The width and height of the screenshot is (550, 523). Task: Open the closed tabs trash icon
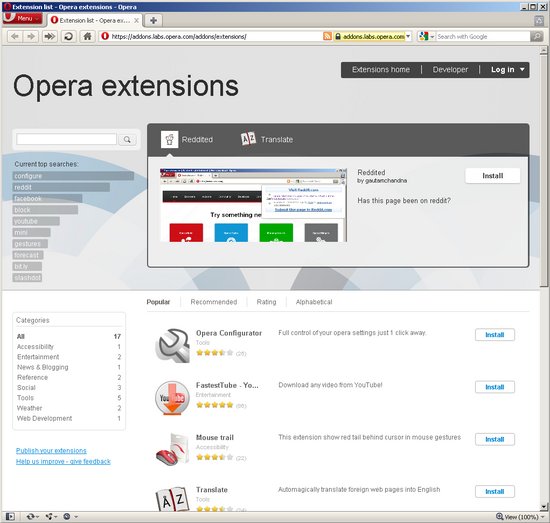coord(539,20)
